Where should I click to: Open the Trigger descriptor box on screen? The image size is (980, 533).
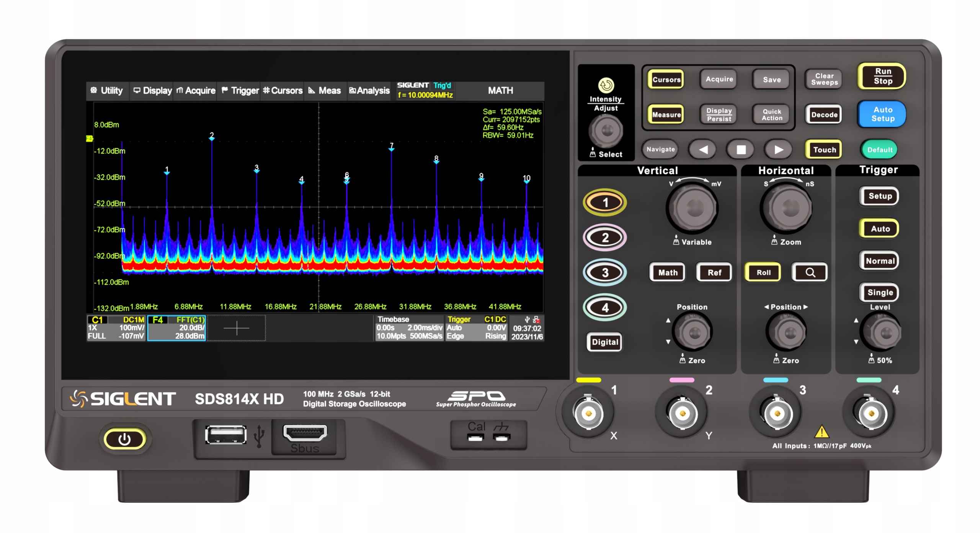click(x=476, y=328)
